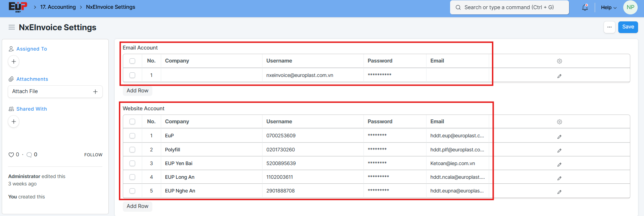The image size is (644, 216).
Task: Click the search command input field
Action: (x=509, y=7)
